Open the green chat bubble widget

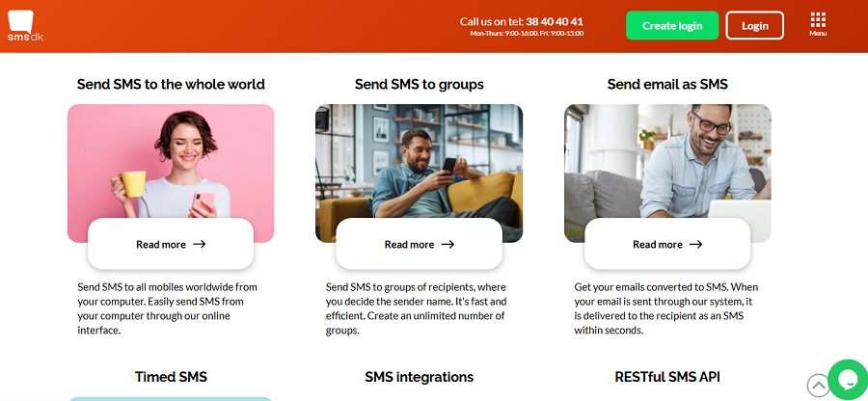[848, 379]
